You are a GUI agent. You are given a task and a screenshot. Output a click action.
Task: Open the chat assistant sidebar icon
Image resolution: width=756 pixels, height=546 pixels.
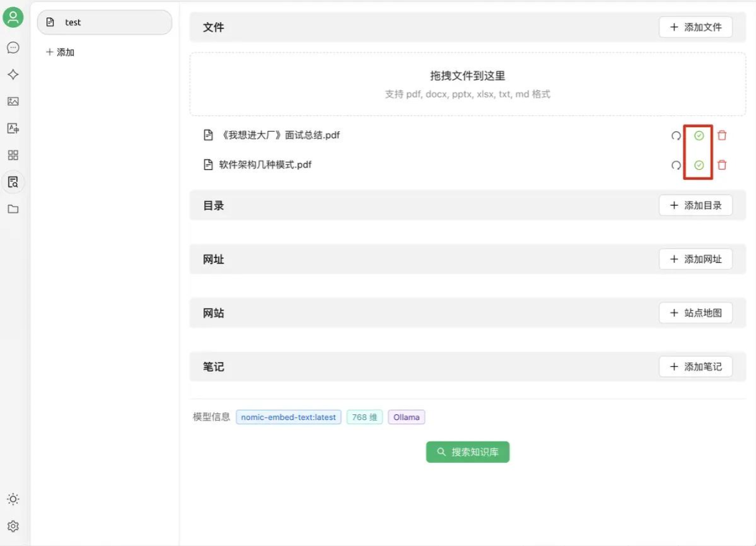(13, 48)
